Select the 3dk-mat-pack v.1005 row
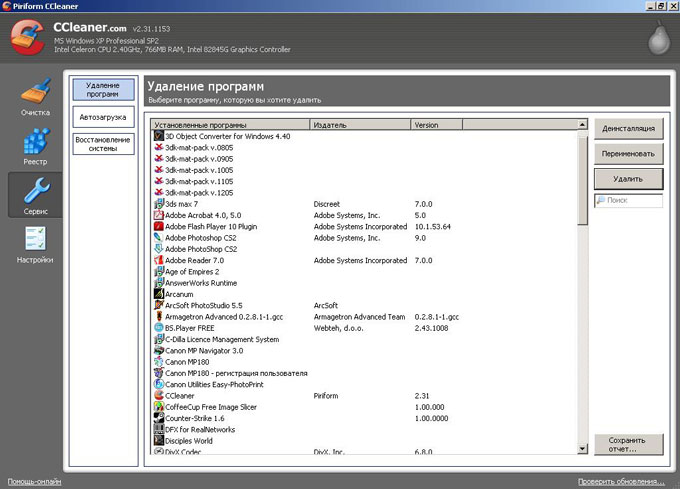This screenshot has width=680, height=489. point(364,170)
